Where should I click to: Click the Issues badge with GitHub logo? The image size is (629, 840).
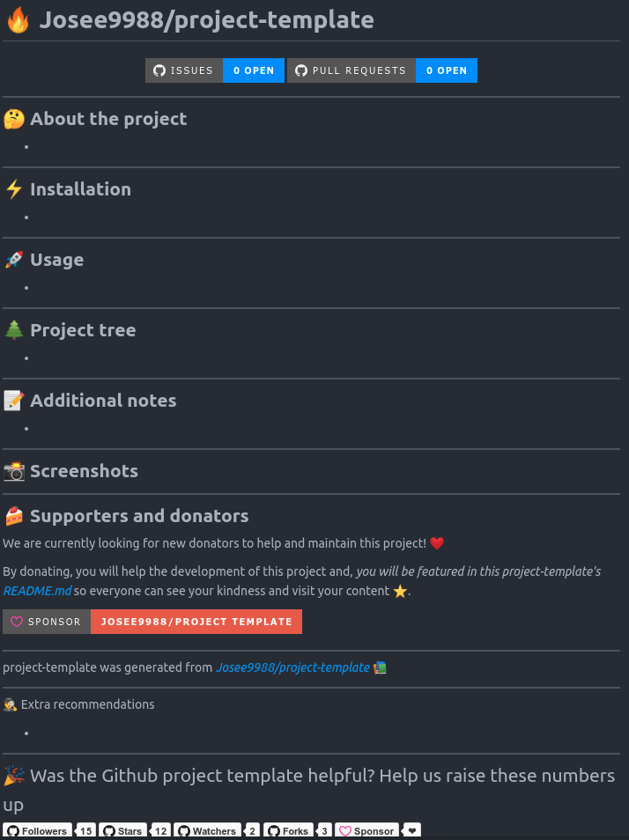[x=184, y=70]
